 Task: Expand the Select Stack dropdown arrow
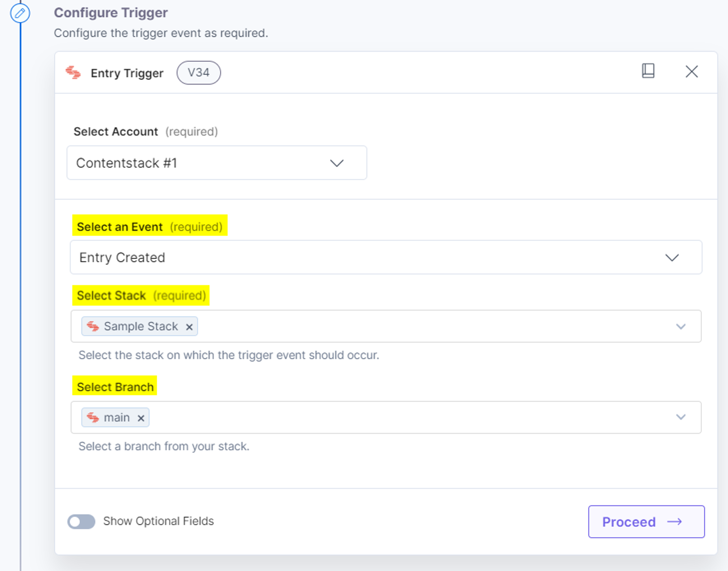[681, 326]
